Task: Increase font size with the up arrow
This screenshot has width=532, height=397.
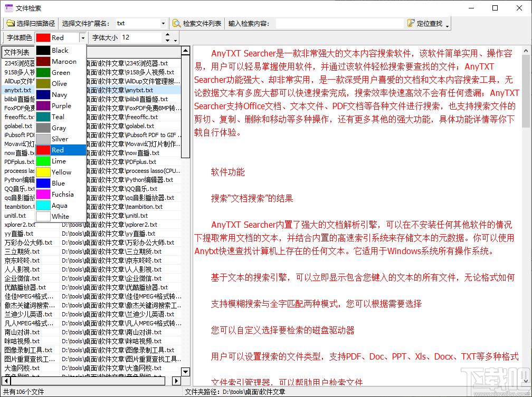Action: (167, 35)
